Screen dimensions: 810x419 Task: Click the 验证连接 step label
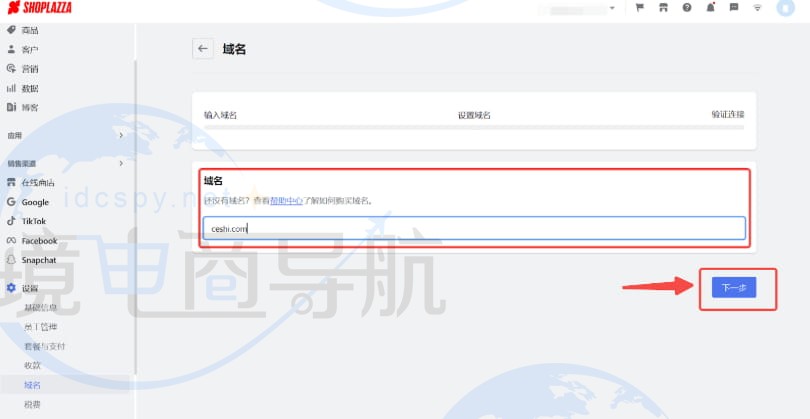coord(728,114)
